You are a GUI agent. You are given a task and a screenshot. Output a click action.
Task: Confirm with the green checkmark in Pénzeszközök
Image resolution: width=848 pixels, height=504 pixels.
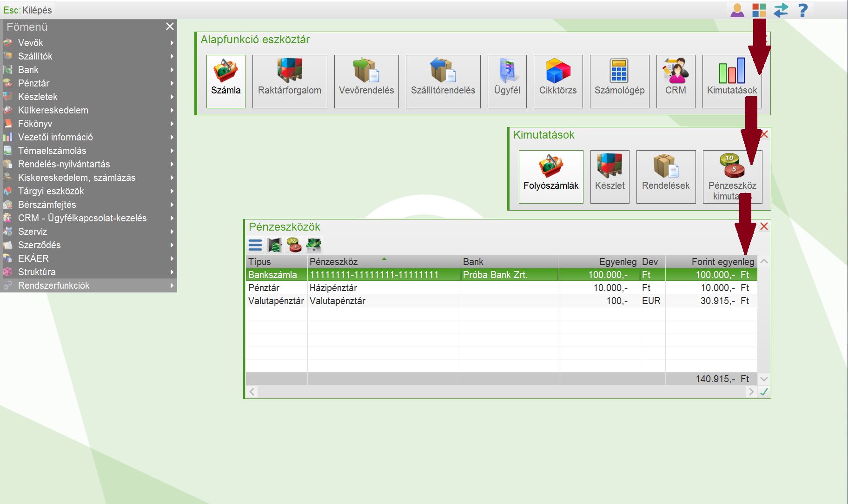764,392
